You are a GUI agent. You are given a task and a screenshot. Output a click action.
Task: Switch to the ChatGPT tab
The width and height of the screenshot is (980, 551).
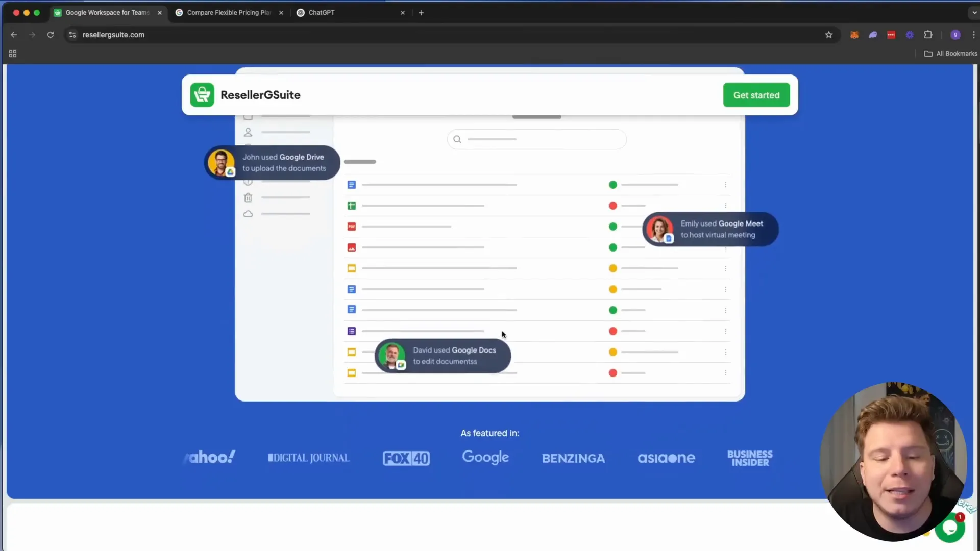tap(351, 13)
